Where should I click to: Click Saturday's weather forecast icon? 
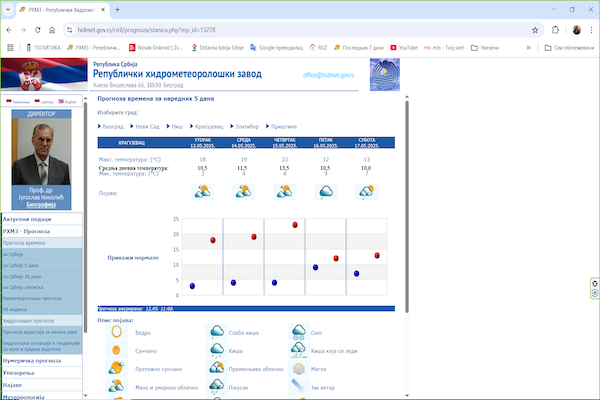tap(369, 190)
